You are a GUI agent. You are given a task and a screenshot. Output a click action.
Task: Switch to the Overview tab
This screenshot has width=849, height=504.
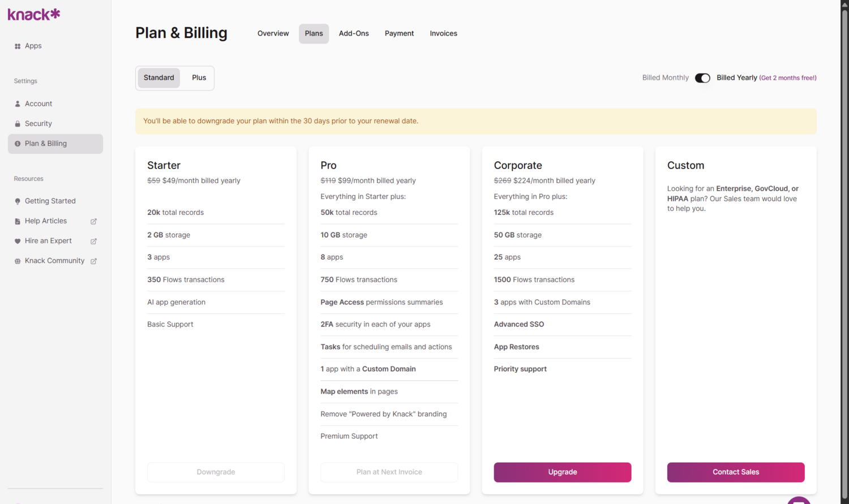click(273, 33)
